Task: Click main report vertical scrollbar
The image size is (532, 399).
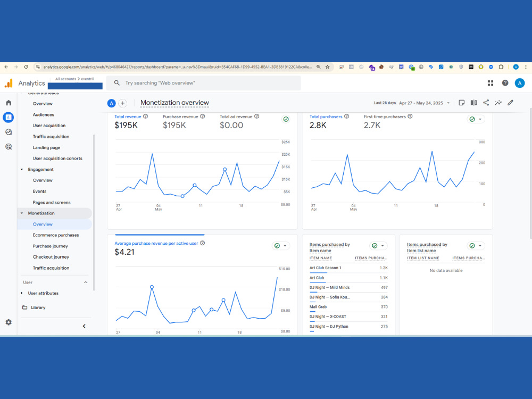Action: tap(530, 173)
